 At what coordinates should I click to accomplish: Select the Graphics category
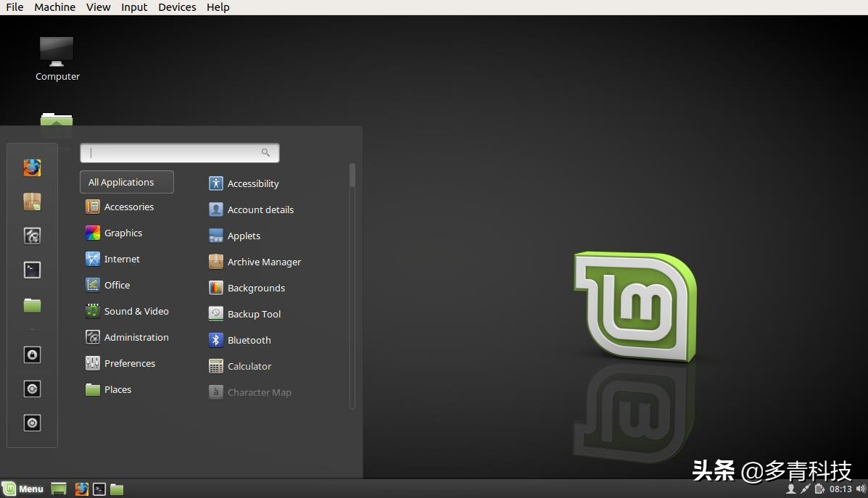coord(123,233)
